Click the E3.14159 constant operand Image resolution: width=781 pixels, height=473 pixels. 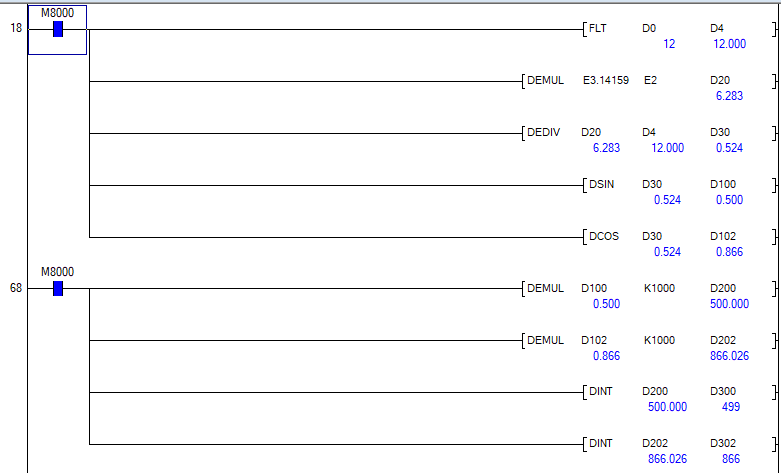(x=605, y=80)
